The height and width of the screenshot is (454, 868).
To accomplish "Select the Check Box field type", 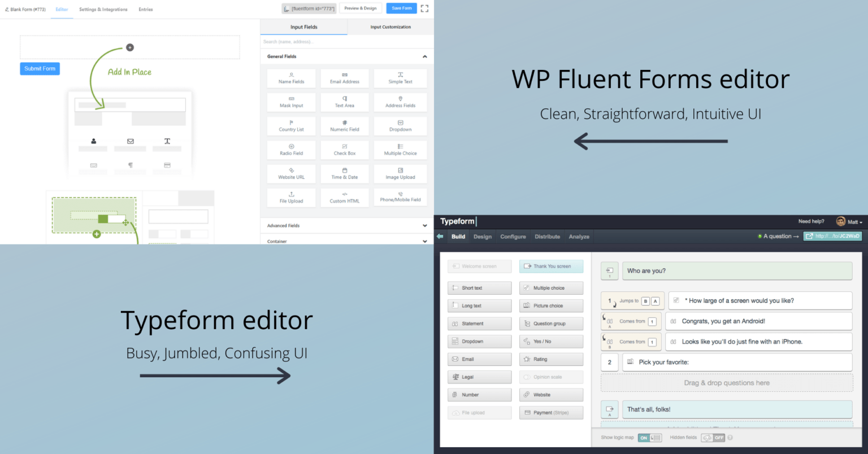I will 345,150.
